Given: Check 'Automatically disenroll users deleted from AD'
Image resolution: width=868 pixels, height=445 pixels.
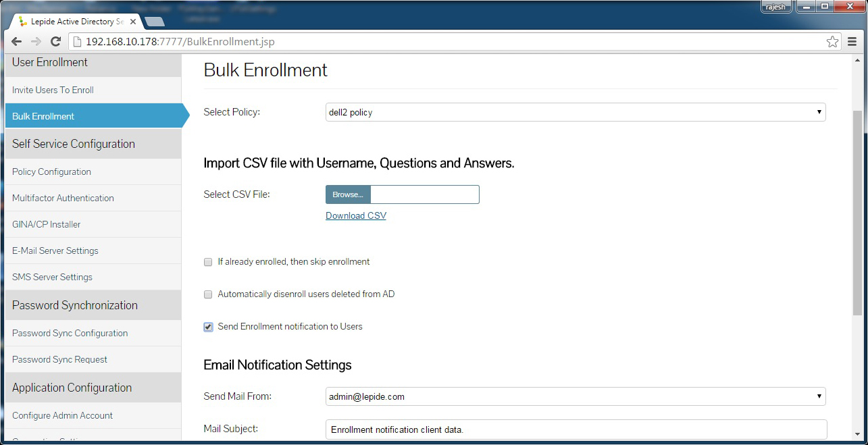Looking at the screenshot, I should (208, 294).
